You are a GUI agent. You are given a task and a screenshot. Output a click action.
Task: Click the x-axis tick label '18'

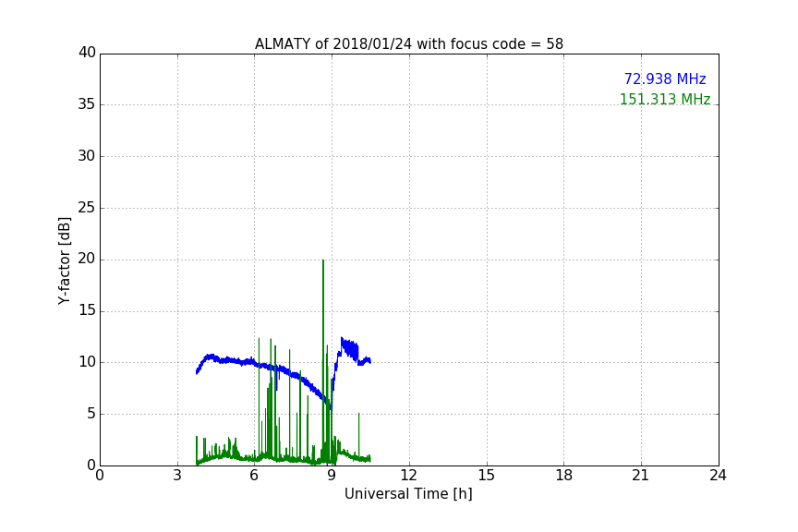coord(564,476)
